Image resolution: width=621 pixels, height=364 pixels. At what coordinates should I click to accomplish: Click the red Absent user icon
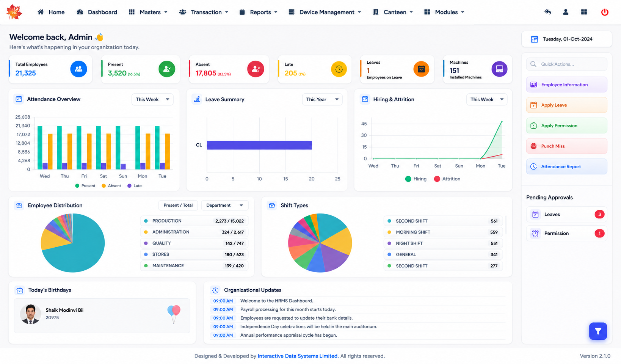[256, 69]
